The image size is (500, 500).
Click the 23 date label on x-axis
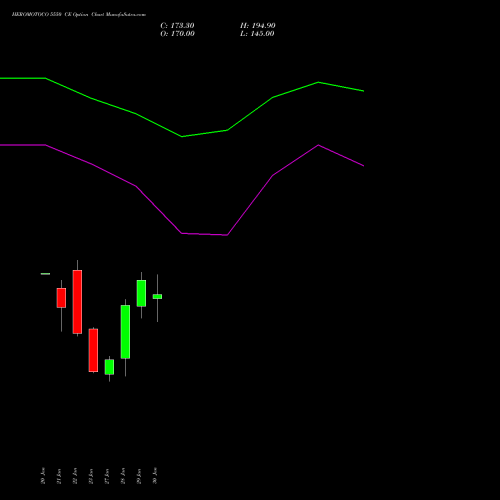(91, 476)
